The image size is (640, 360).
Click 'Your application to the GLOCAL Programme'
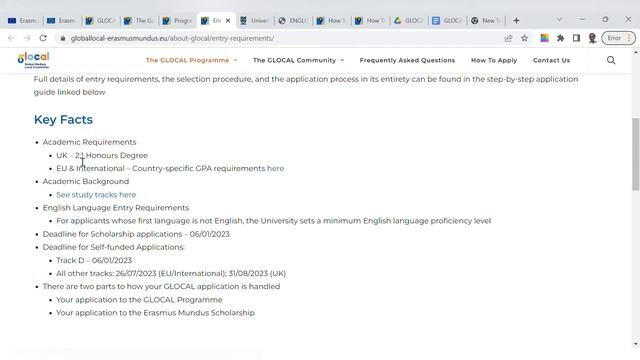point(139,300)
